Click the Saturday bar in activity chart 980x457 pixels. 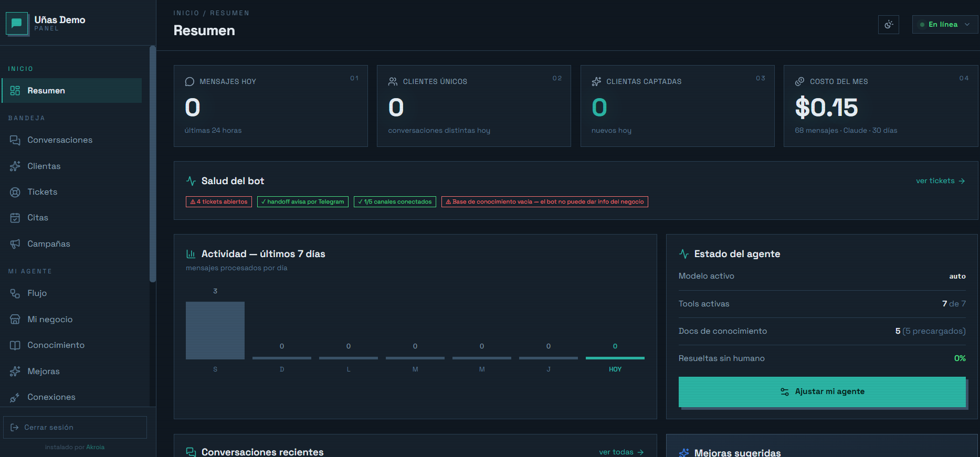point(215,331)
